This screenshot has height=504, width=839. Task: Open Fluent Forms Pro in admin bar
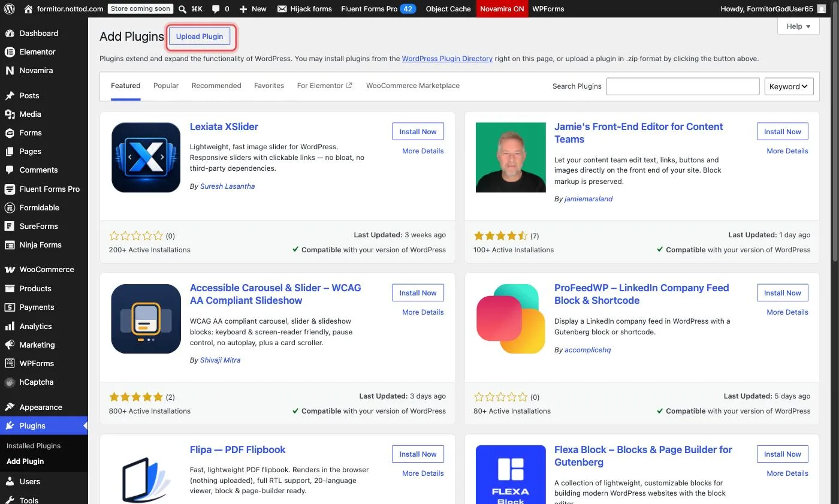tap(378, 9)
